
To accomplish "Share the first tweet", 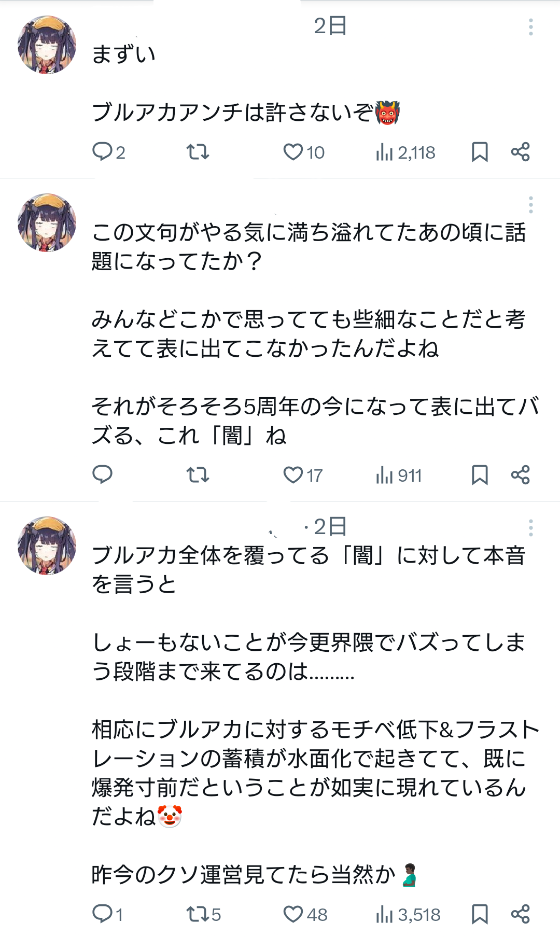I will click(x=520, y=152).
